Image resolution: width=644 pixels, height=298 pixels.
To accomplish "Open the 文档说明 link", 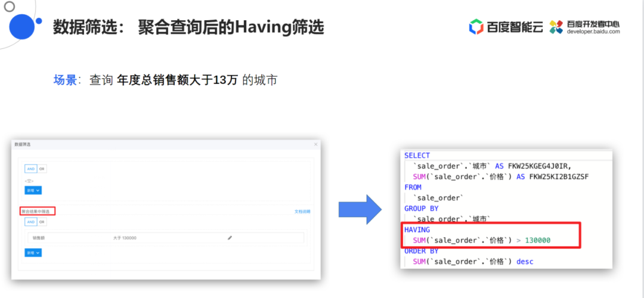I will [302, 212].
